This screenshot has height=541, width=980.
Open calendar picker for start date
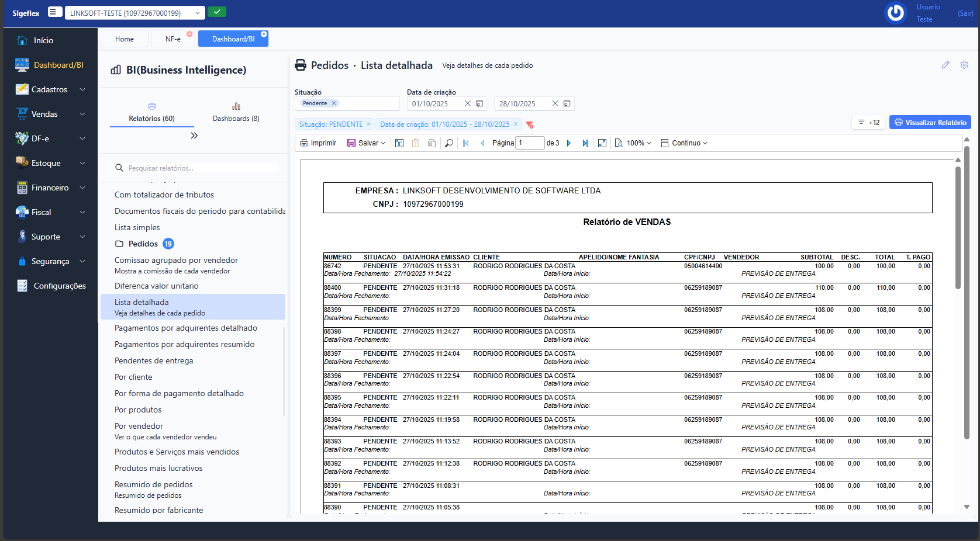tap(479, 103)
